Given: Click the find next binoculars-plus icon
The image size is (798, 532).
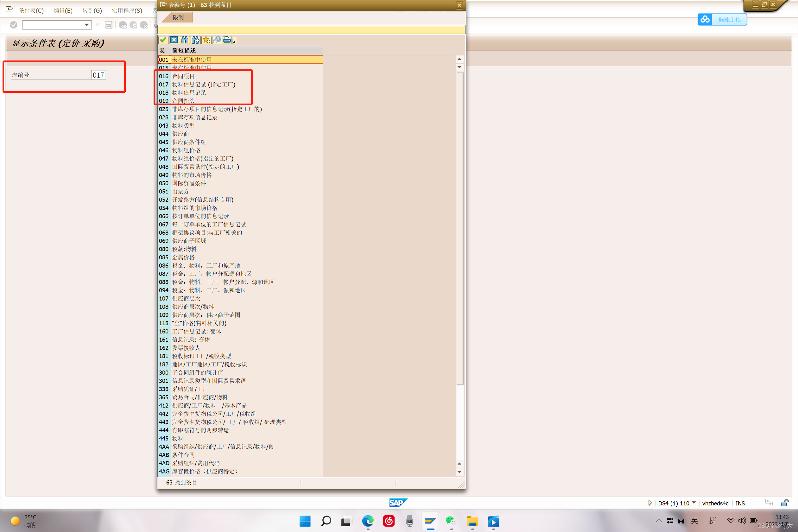Looking at the screenshot, I should coord(195,40).
